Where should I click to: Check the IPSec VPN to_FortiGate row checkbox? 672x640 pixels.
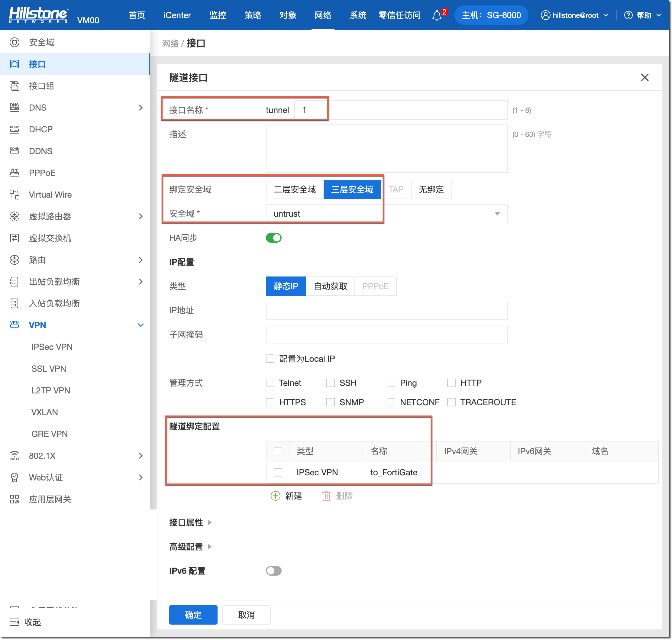[278, 472]
